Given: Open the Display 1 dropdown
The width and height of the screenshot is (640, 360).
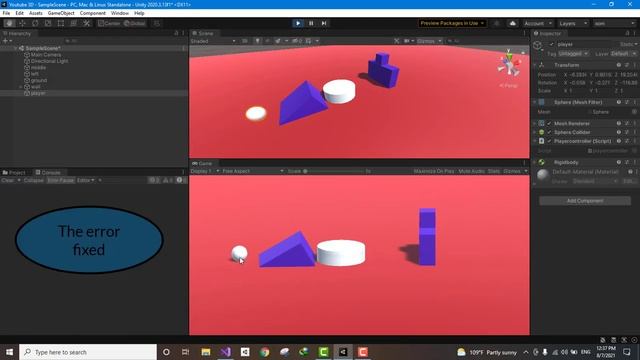Looking at the screenshot, I should [205, 171].
